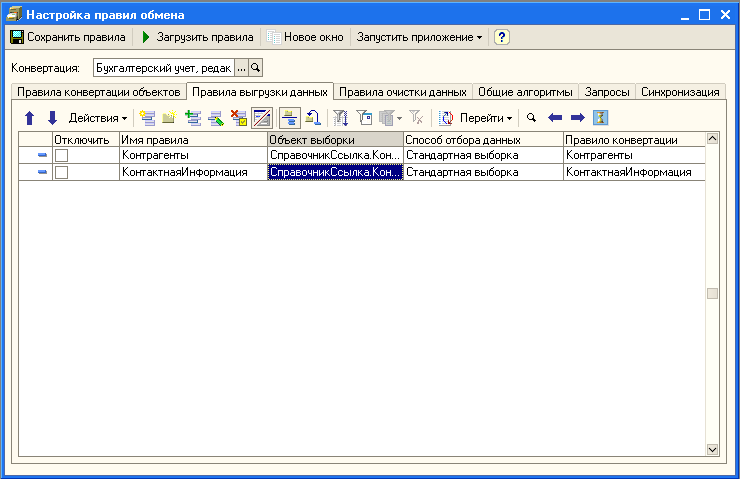Screen dimensions: 740x479
Task: Toggle the disable checkbox for КонтактнаяИнформация rule
Action: coord(61,173)
